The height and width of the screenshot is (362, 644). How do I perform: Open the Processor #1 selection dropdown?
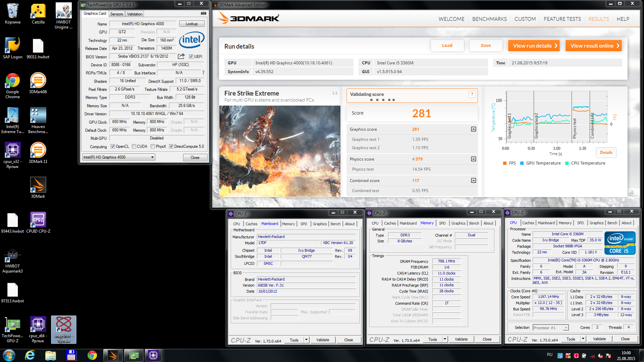550,327
